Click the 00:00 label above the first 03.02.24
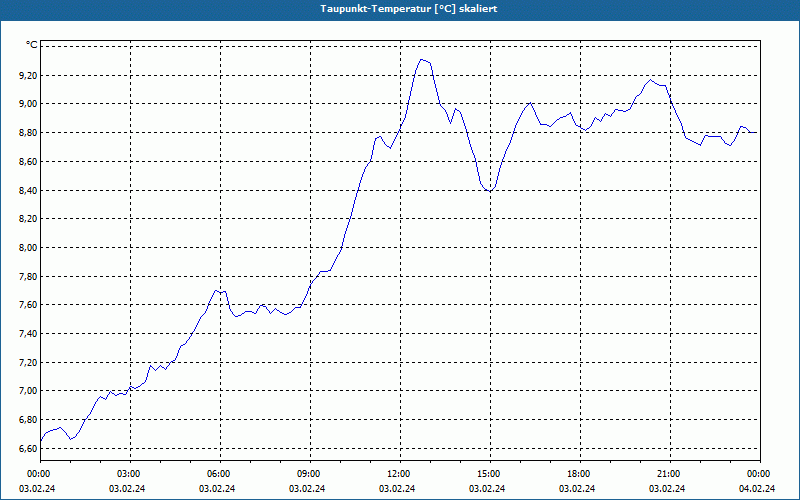The image size is (800, 500). point(40,474)
